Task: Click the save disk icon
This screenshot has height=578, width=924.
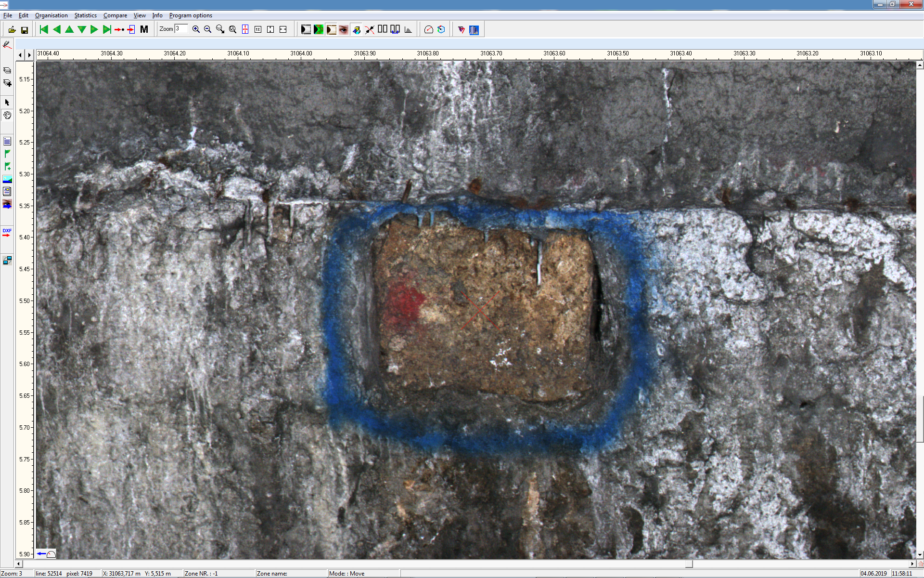Action: coord(25,30)
